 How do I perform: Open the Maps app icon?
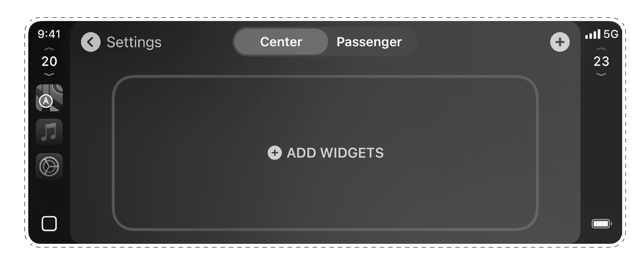pos(49,98)
